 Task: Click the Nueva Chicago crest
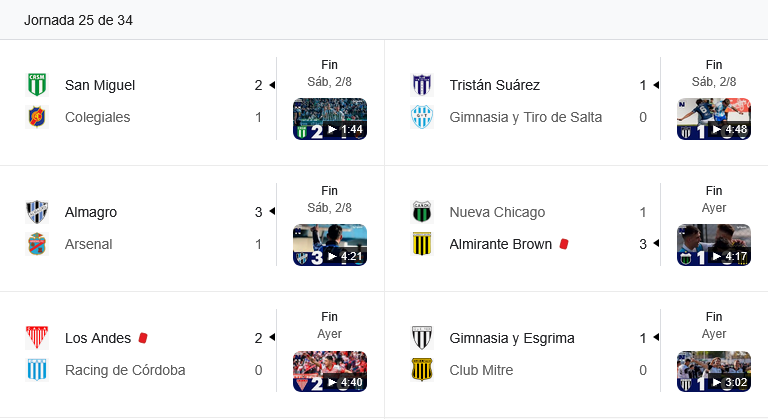coord(422,212)
